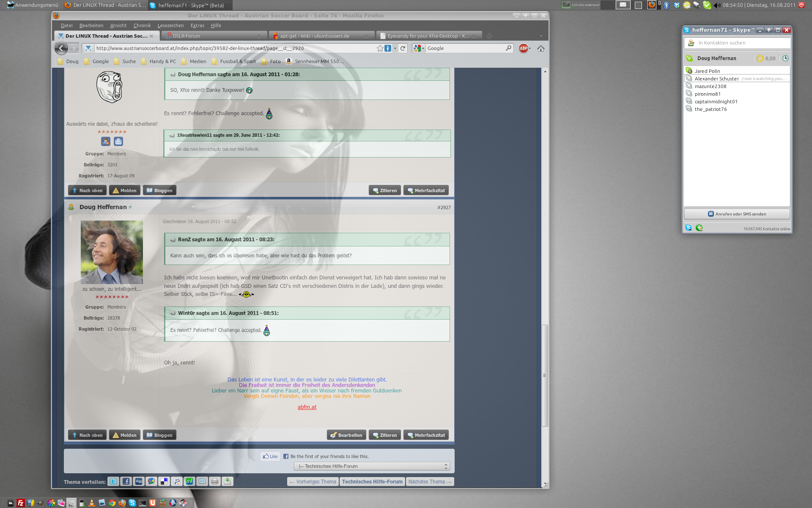
Task: Switch to Eyecandy for Xfce-Desktop tab
Action: 429,36
